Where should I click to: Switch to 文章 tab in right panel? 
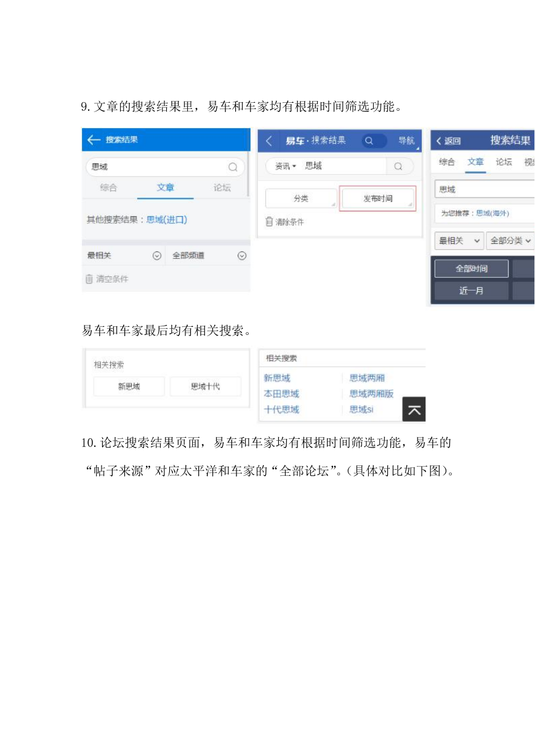(475, 162)
